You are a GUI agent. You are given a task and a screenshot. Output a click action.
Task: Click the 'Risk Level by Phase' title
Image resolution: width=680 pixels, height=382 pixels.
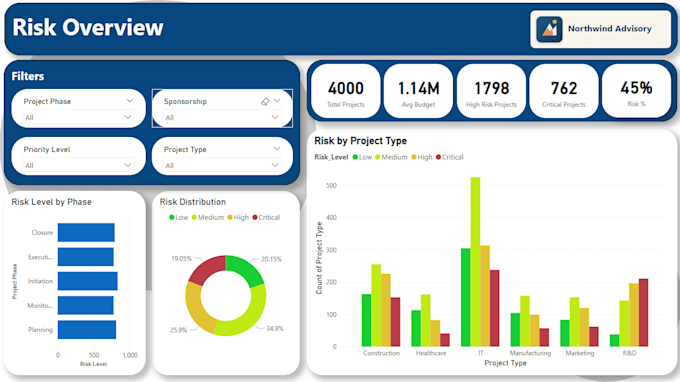click(x=51, y=202)
